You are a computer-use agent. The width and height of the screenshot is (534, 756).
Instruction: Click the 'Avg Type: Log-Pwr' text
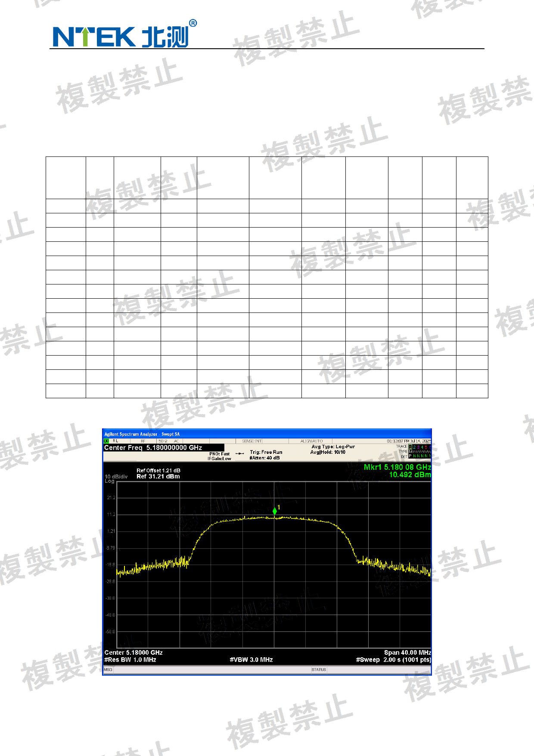coord(333,447)
